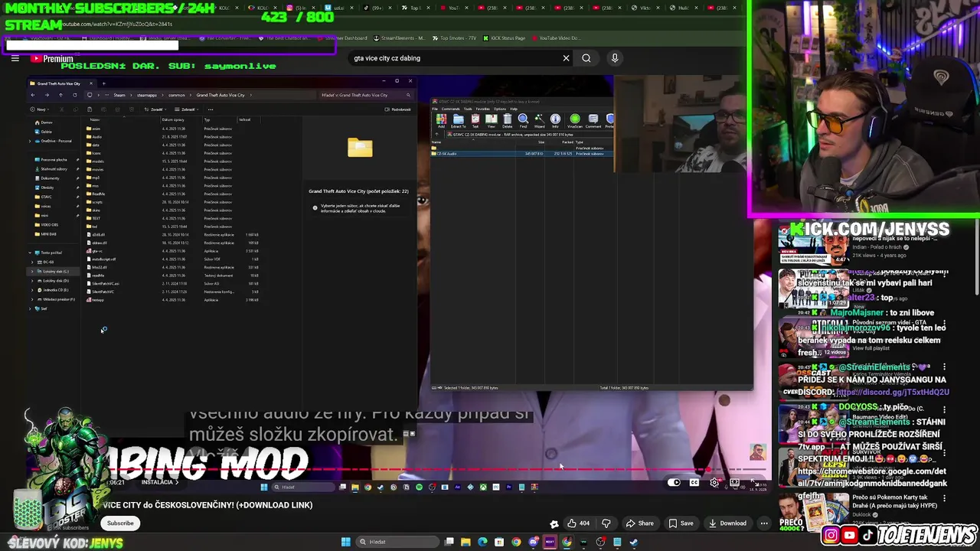Click WinRAR Info icon
This screenshot has width=980, height=551.
pyautogui.click(x=555, y=120)
